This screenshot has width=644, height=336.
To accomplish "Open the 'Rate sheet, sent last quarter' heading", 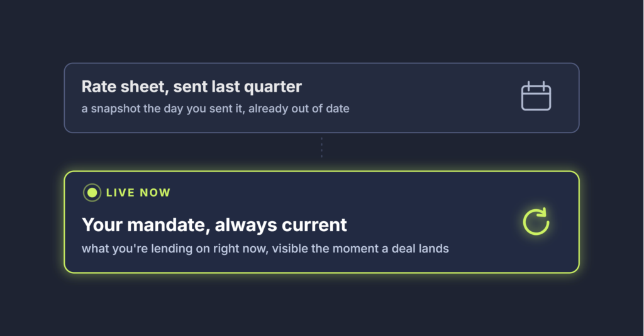I will 191,87.
